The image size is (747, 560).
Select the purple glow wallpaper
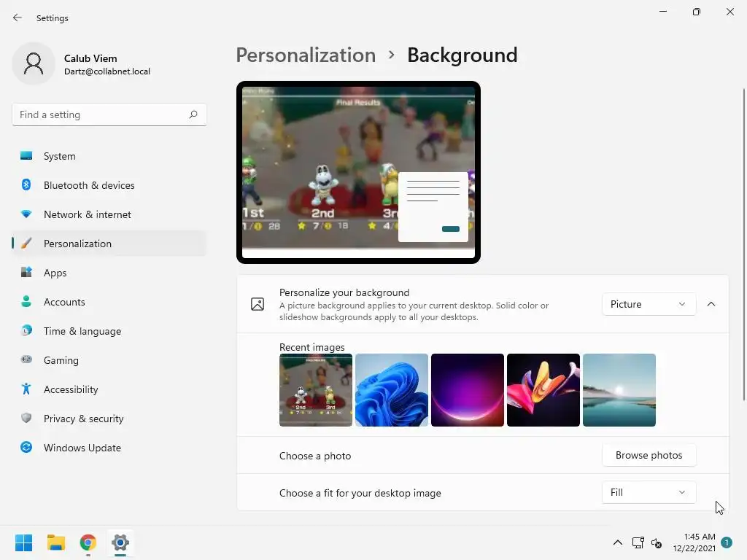[468, 390]
